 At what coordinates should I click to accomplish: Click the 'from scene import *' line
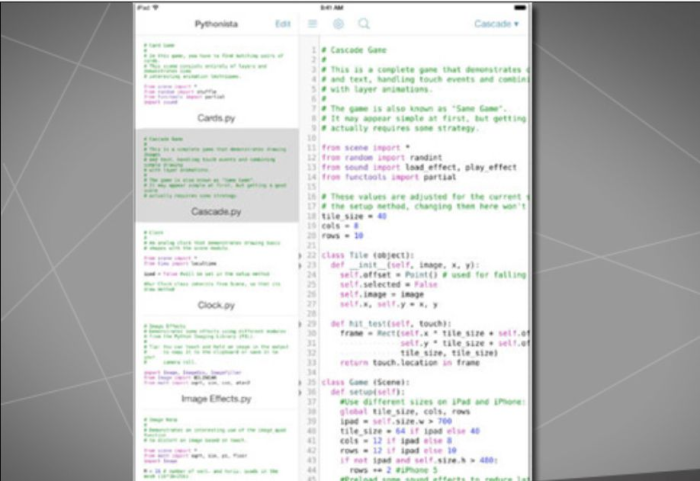[x=366, y=148]
